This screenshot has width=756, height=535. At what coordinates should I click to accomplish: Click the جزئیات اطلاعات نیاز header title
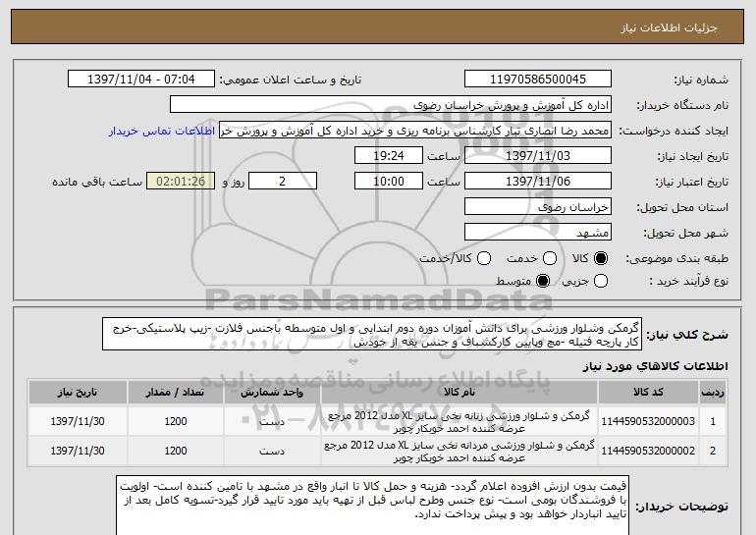tap(669, 27)
